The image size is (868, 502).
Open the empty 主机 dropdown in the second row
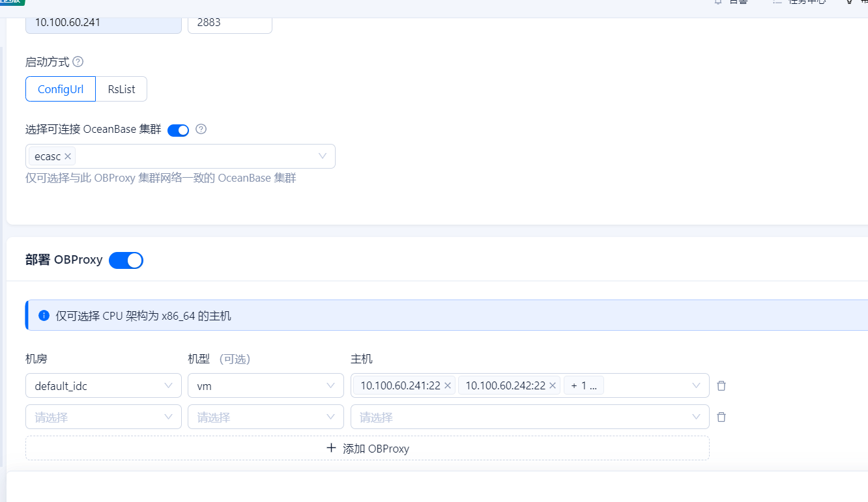(529, 417)
